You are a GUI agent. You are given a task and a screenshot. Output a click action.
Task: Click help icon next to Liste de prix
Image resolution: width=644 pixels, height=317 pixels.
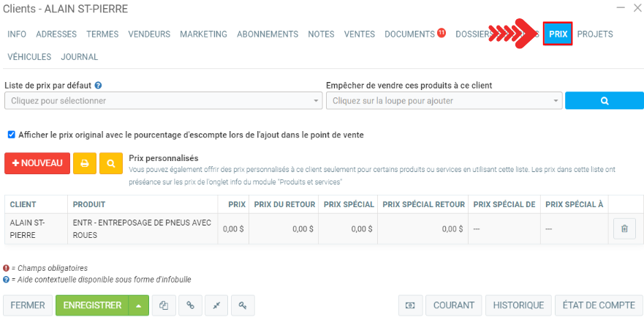98,86
